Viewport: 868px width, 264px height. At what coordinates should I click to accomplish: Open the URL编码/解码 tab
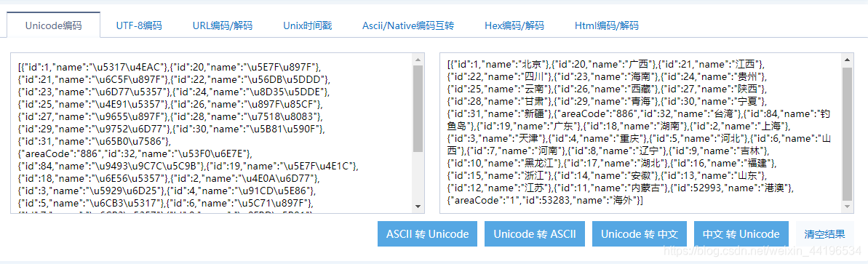[x=223, y=25]
